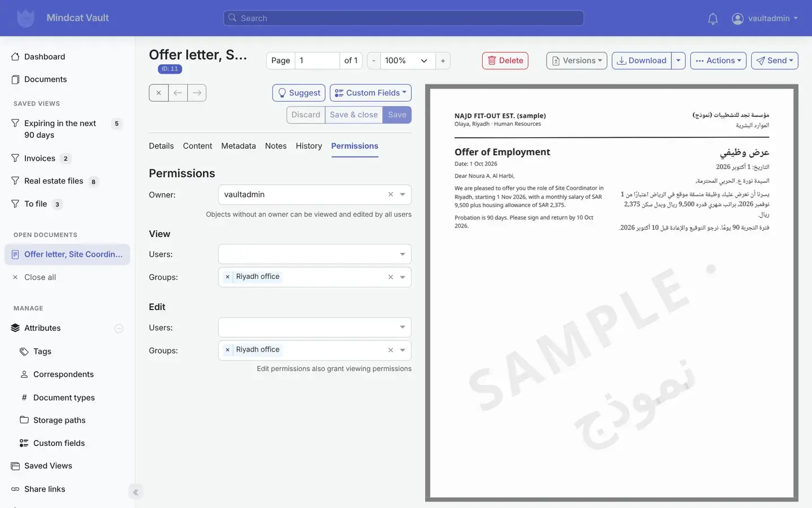The width and height of the screenshot is (812, 508).
Task: Remove Riyadh office from Edit groups
Action: click(227, 350)
